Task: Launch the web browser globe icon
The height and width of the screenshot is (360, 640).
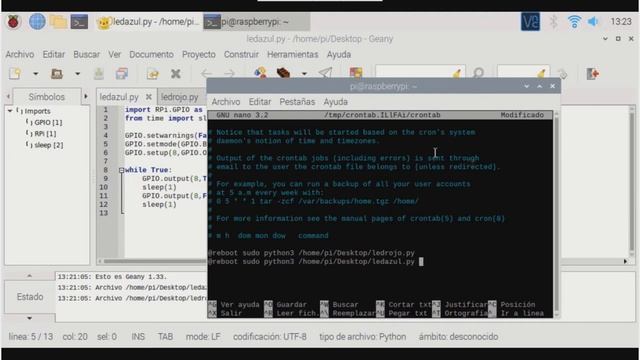Action: [x=37, y=22]
